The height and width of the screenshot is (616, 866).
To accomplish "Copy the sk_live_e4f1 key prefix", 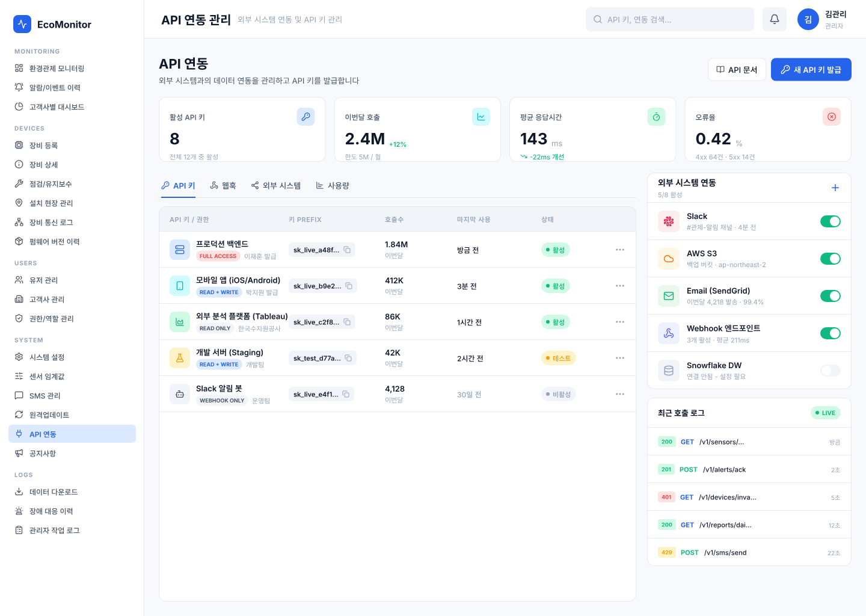I will (x=346, y=394).
